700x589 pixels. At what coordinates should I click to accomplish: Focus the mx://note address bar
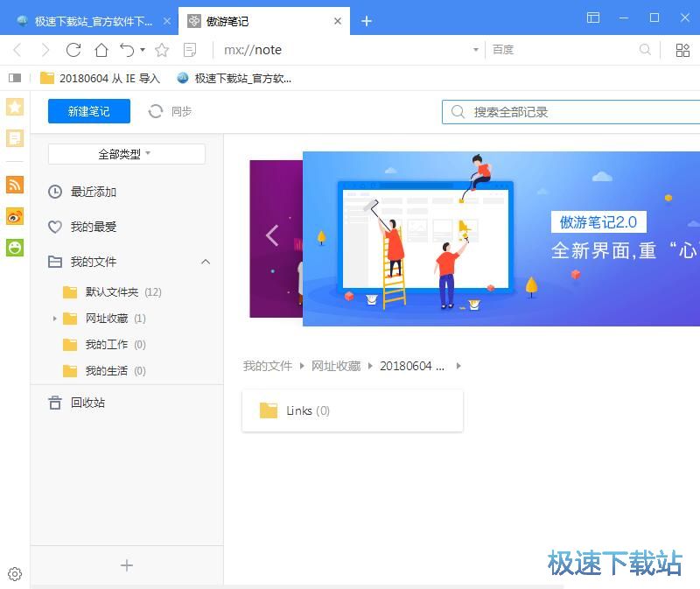point(344,50)
